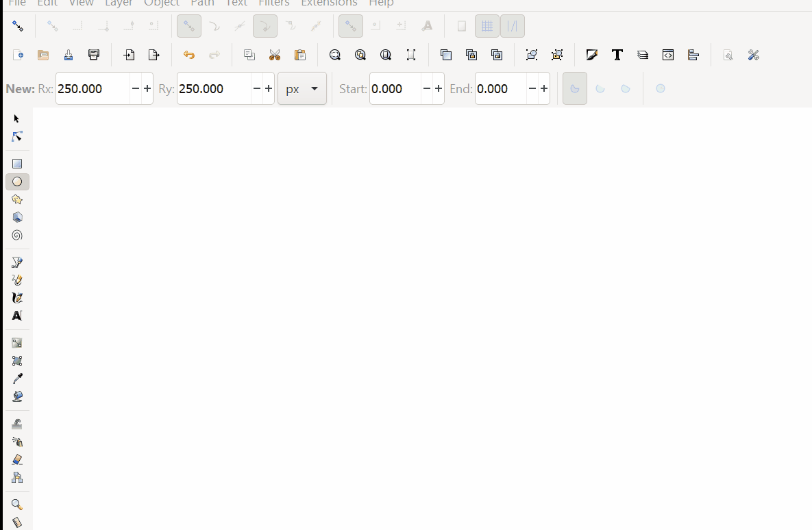Open the Filters menu
The width and height of the screenshot is (812, 530).
[274, 3]
